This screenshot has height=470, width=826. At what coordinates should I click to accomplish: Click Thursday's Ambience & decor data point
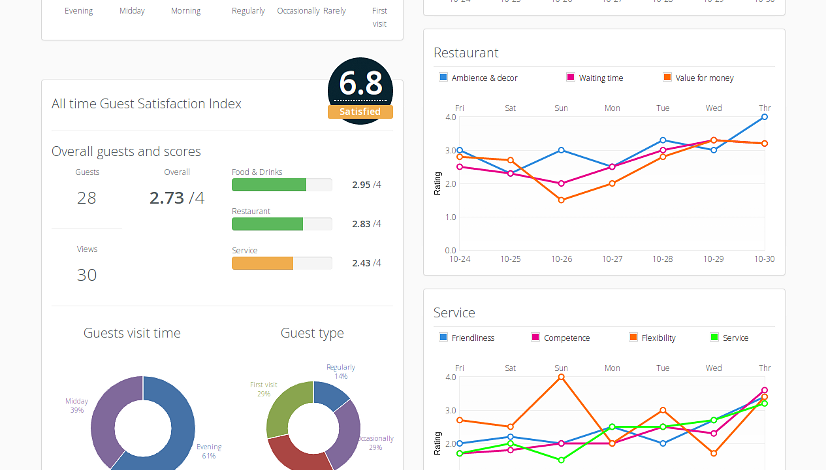(x=764, y=117)
